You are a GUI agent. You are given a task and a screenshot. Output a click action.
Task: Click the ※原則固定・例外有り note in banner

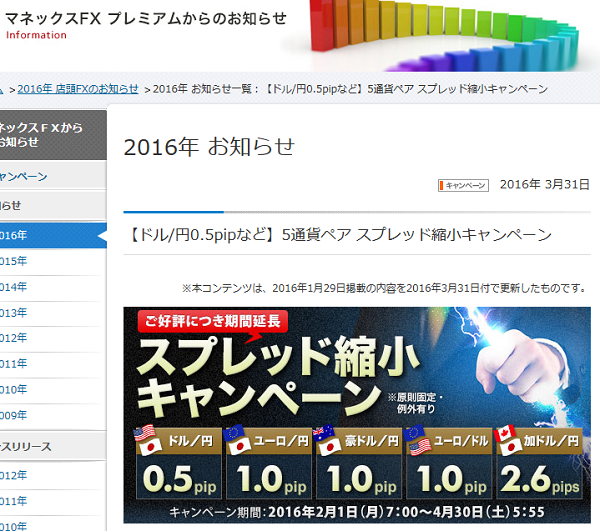[416, 403]
